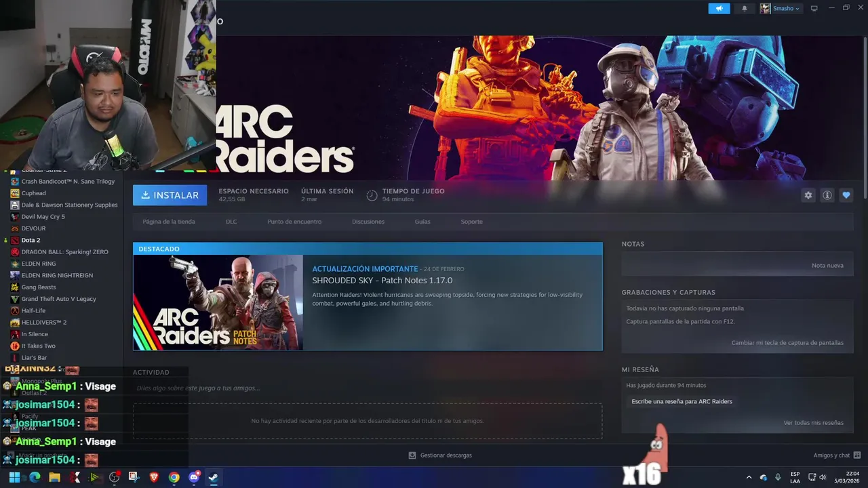Switch to Big Picture mode icon

(814, 8)
